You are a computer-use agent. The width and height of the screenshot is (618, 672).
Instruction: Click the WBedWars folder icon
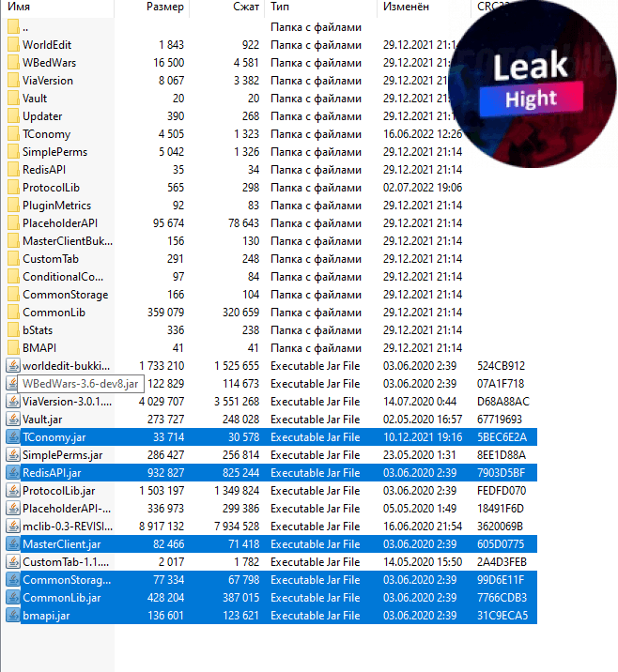(14, 63)
